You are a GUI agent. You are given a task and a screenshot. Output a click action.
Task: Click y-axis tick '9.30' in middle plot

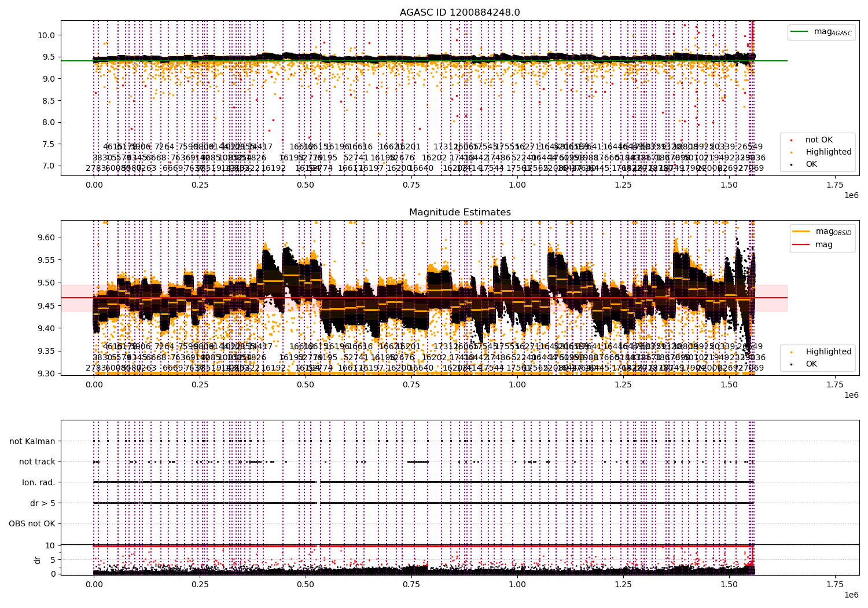pyautogui.click(x=46, y=373)
